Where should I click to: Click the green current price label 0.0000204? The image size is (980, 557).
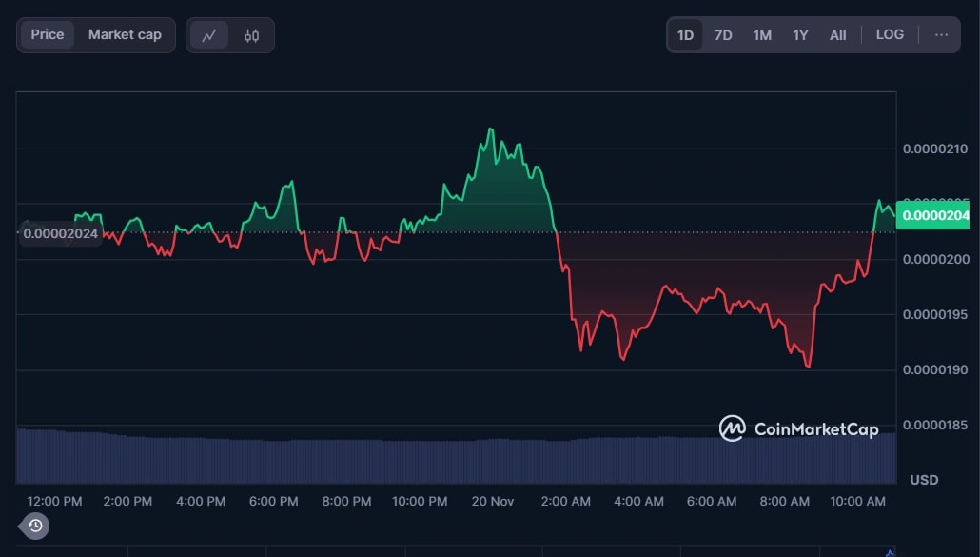click(x=934, y=215)
